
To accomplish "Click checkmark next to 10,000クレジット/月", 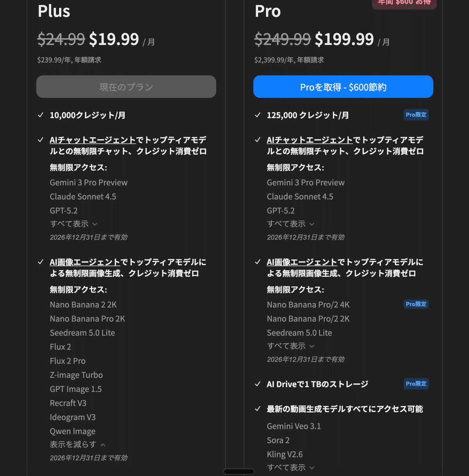I will tap(41, 115).
